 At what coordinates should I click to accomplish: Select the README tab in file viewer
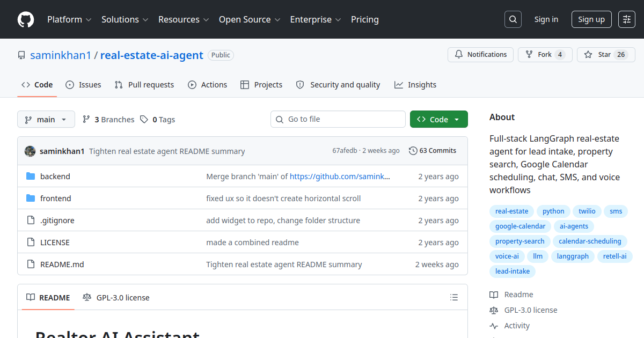pyautogui.click(x=48, y=297)
